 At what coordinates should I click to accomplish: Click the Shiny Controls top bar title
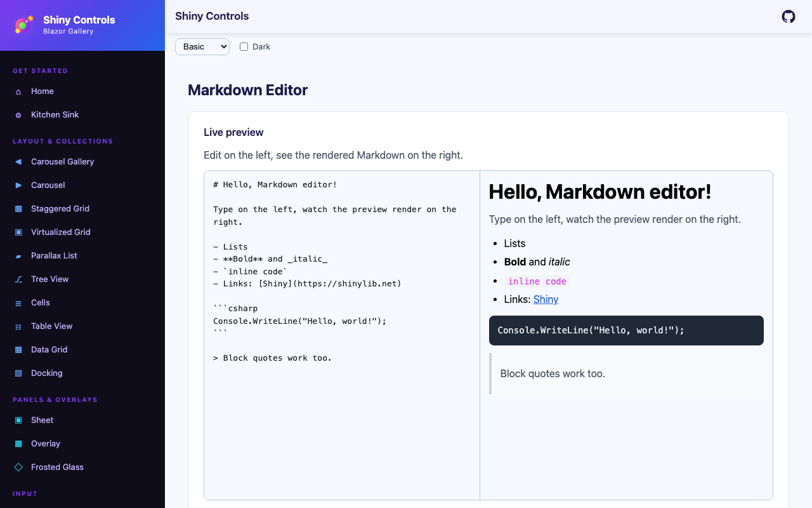coord(212,17)
